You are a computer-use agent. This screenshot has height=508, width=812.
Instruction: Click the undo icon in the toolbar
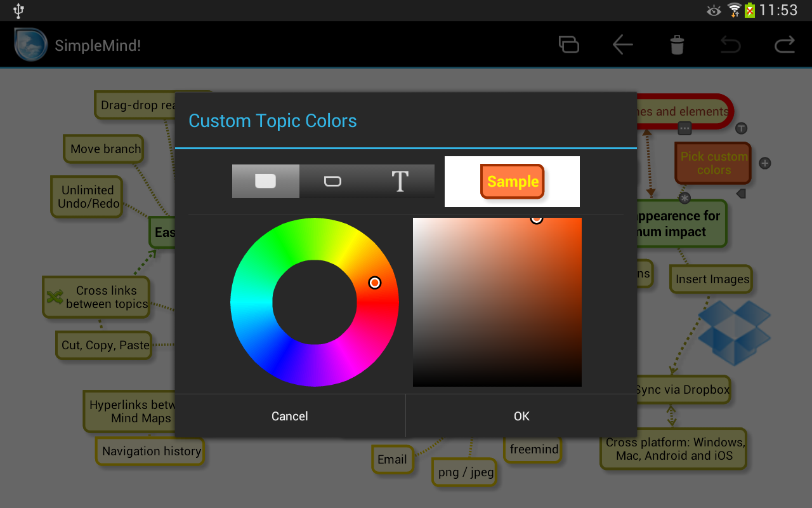click(x=730, y=44)
